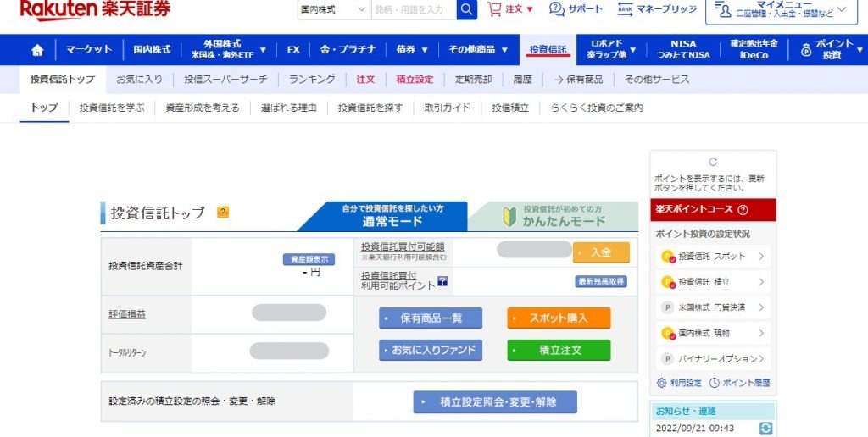Open 投資信託 スポット point setting

coord(712,256)
